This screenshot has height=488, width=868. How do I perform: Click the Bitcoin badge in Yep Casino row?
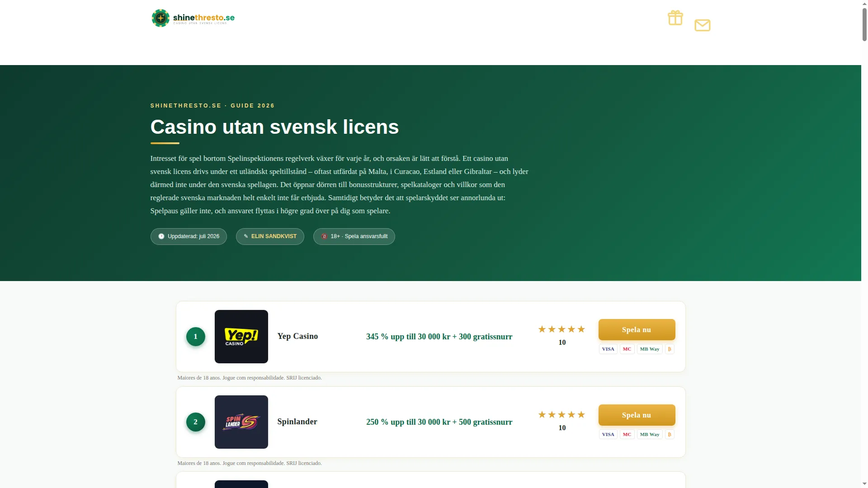tap(670, 349)
